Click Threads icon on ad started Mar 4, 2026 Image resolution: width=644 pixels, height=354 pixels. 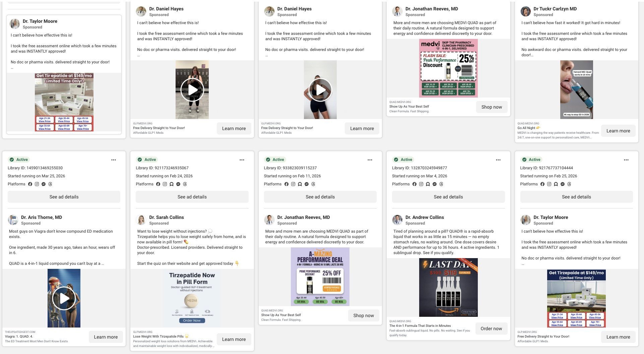pyautogui.click(x=441, y=184)
